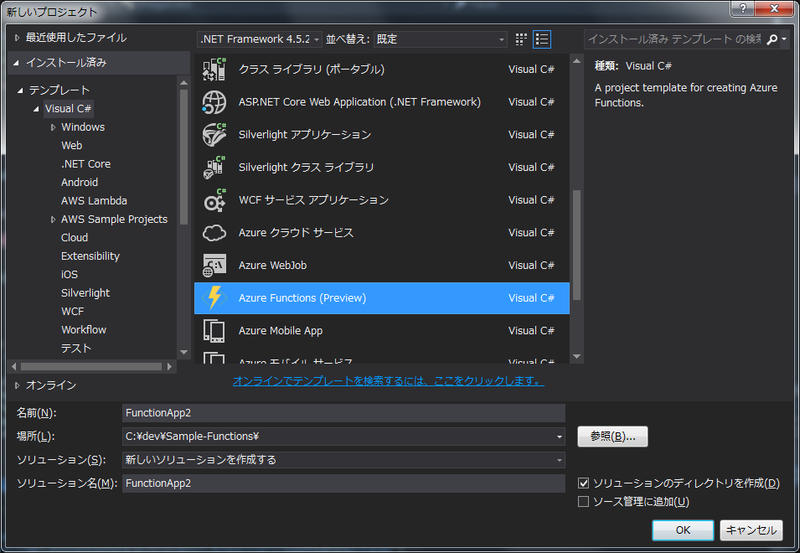
Task: Select Extensibility category
Action: pyautogui.click(x=90, y=256)
